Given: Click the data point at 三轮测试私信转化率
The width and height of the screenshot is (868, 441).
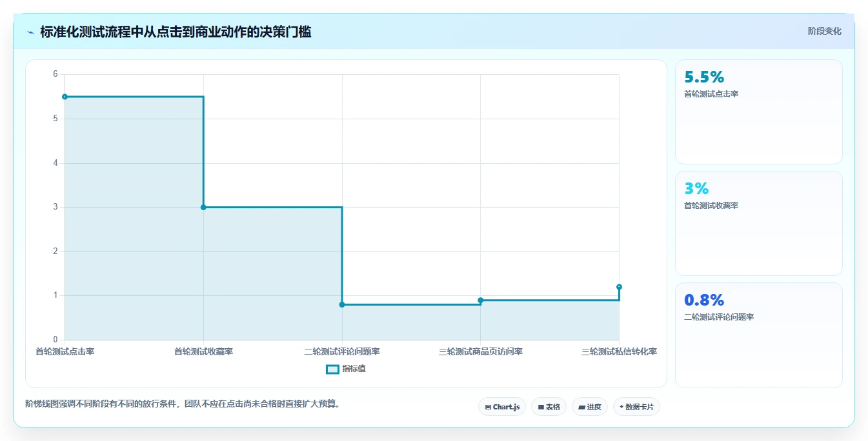Looking at the screenshot, I should (x=619, y=287).
